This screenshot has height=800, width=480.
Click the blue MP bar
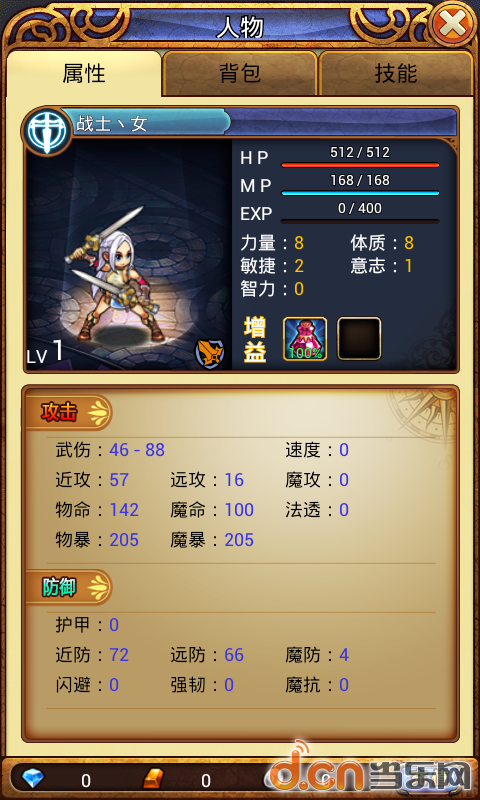pyautogui.click(x=360, y=193)
